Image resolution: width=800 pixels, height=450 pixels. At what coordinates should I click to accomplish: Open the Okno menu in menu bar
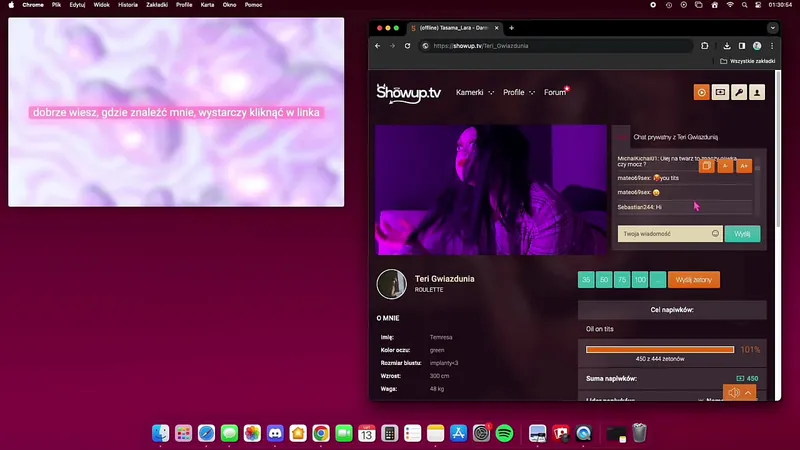click(x=229, y=5)
